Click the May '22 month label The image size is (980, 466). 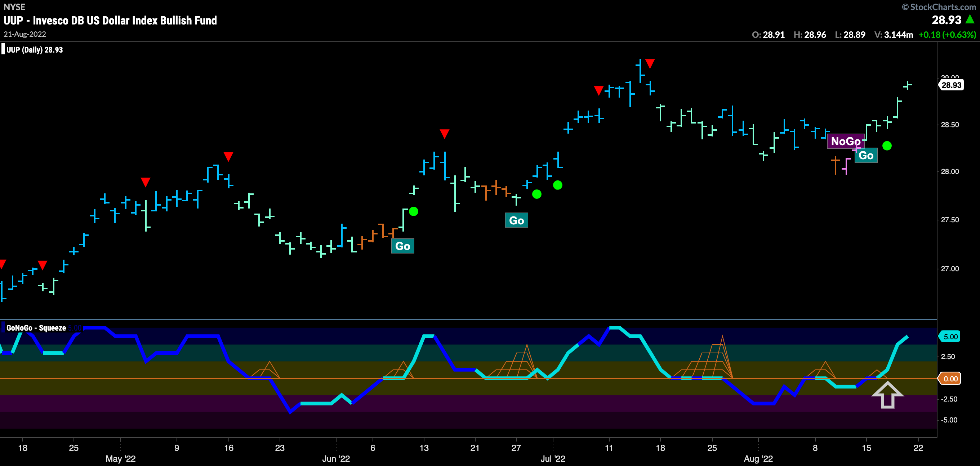pos(121,459)
